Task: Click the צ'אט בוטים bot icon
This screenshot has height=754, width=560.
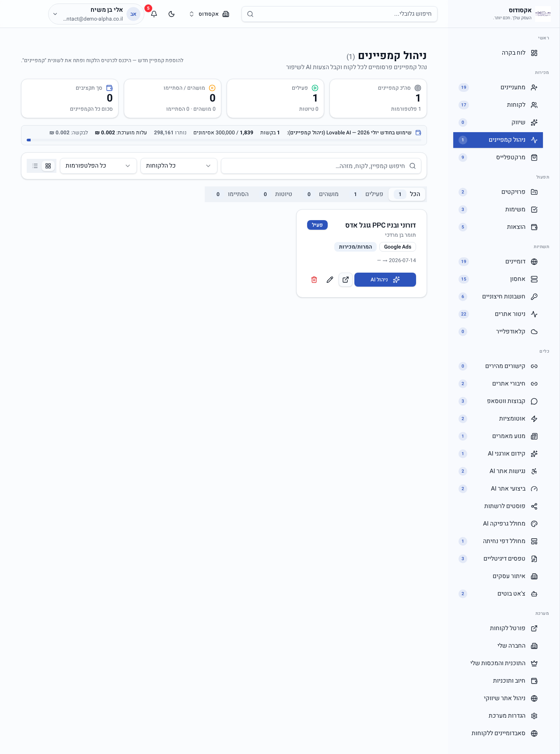Action: 534,594
